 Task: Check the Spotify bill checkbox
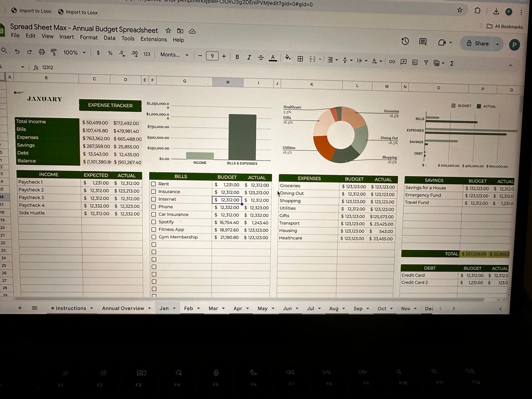(x=153, y=222)
